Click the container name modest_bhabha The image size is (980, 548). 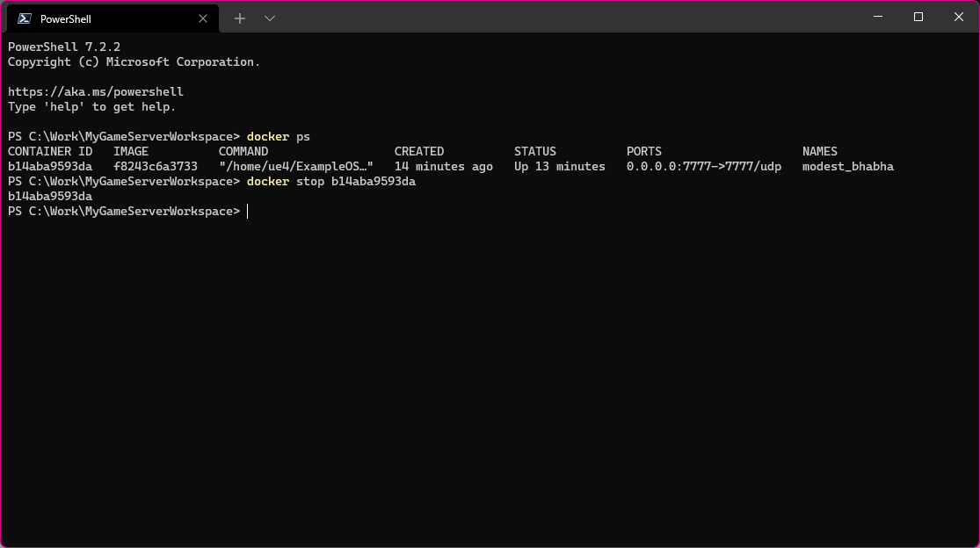(x=847, y=166)
